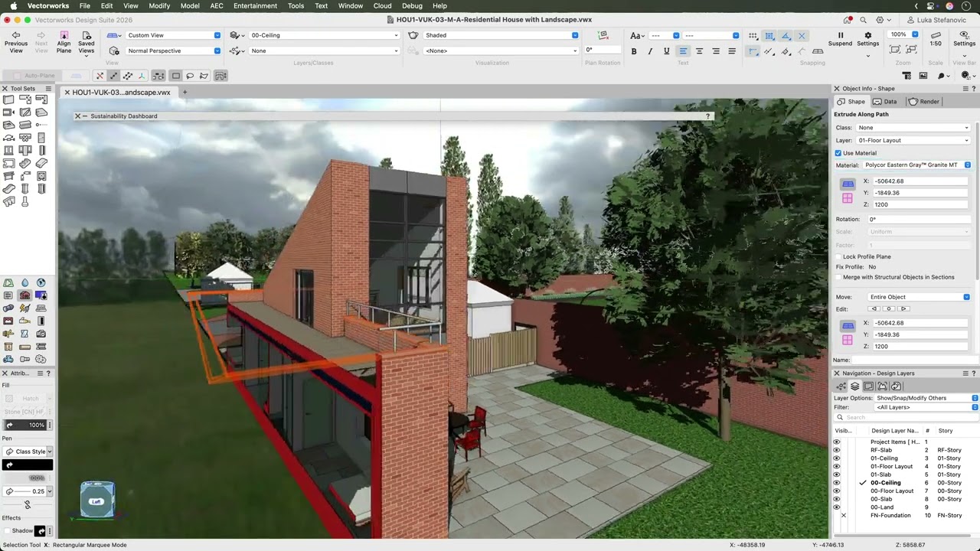Click fill opacity 100% slider
980x551 pixels.
[x=25, y=425]
